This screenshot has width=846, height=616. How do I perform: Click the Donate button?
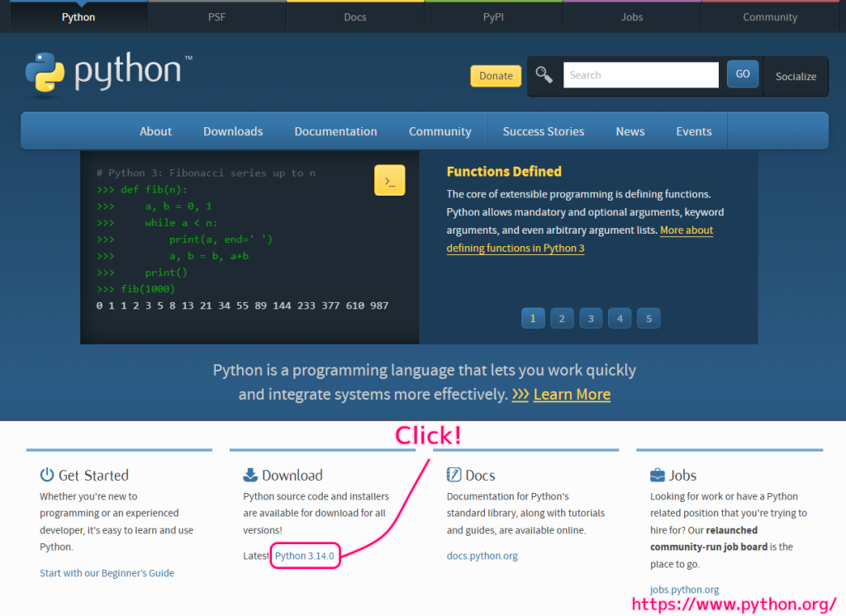click(x=495, y=75)
